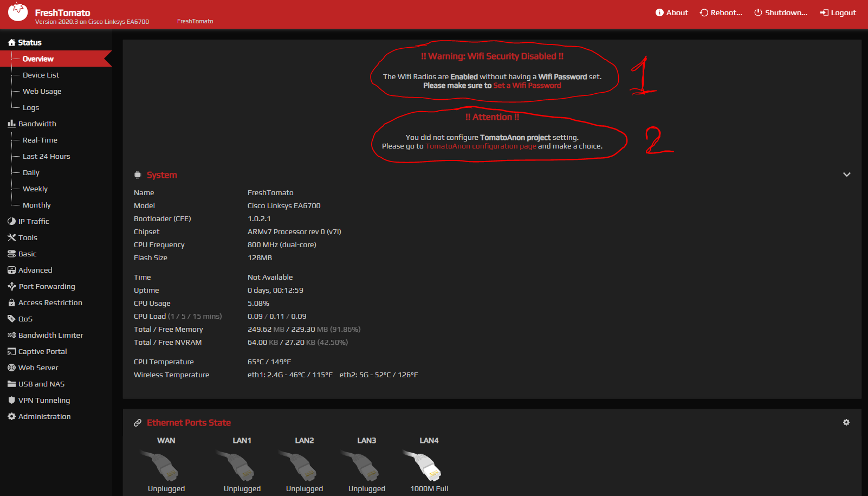Open Daily bandwidth page
Screen dimensions: 868x496
[31, 172]
